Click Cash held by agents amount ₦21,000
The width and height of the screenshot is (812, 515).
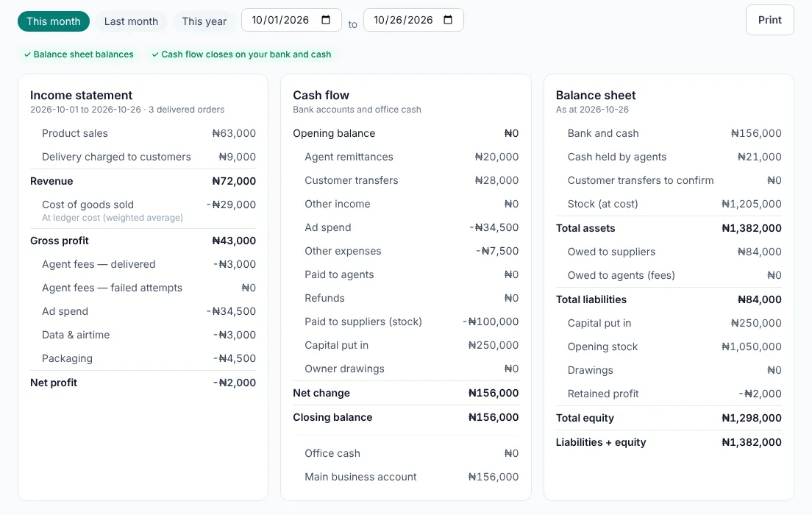(x=759, y=157)
